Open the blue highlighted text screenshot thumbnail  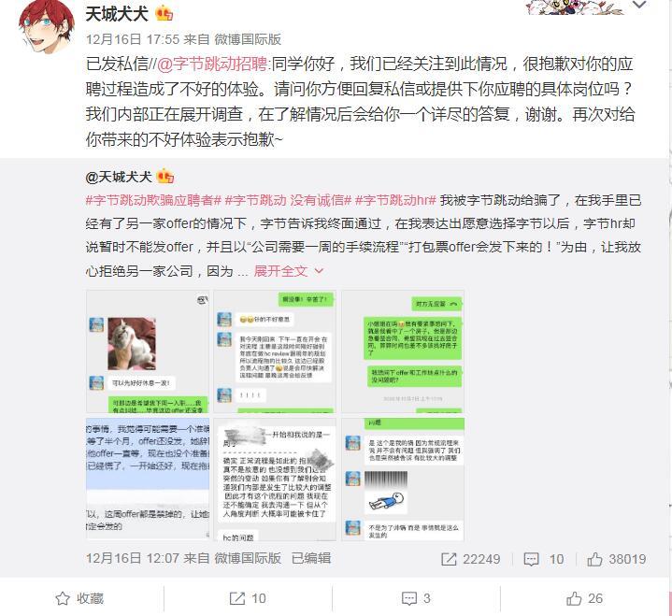coord(148,479)
